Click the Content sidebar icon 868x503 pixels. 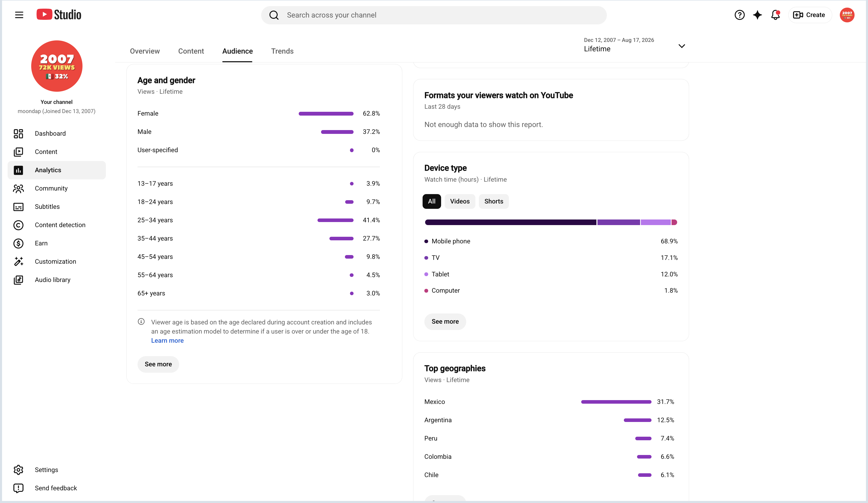18,152
